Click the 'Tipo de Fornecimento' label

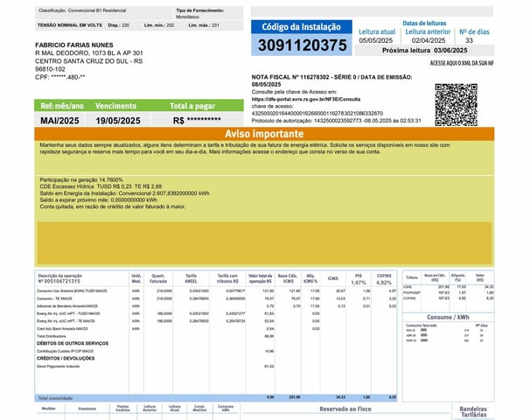pyautogui.click(x=199, y=10)
